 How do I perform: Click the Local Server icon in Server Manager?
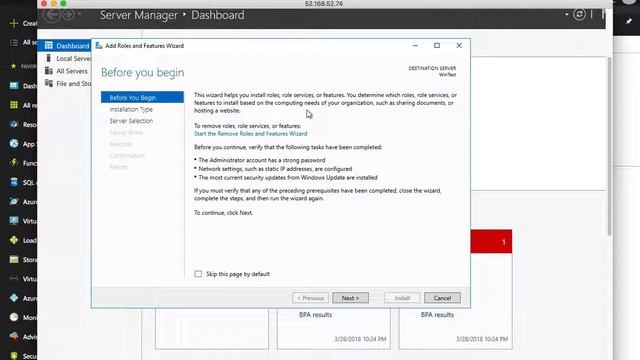point(49,58)
